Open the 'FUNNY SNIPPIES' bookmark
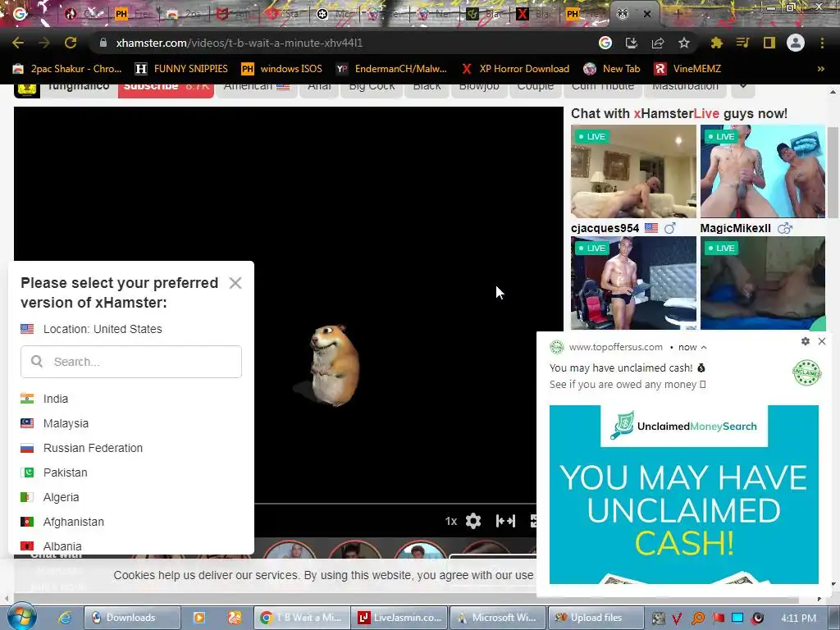The image size is (840, 630). [181, 69]
